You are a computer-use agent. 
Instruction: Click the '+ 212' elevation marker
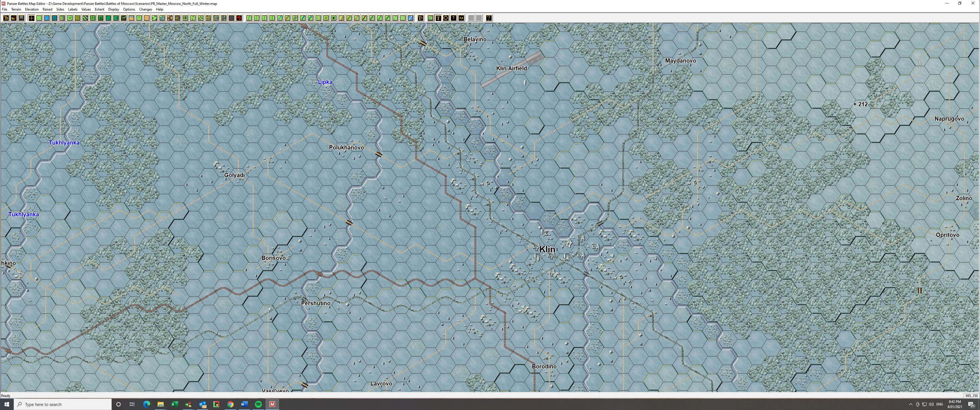pos(861,104)
